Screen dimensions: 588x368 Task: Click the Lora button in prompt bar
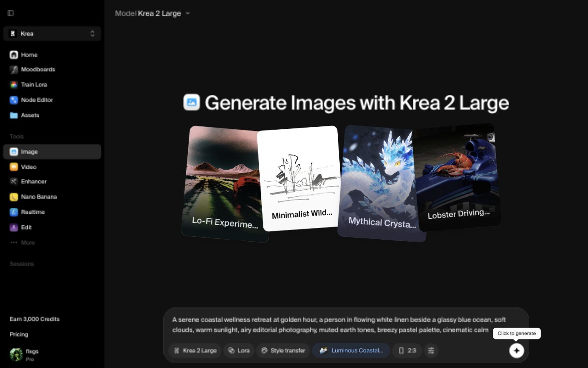[x=239, y=350]
